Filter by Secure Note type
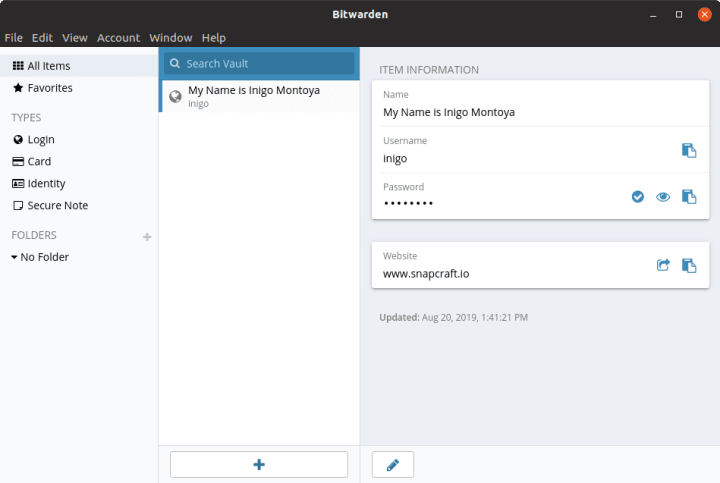The width and height of the screenshot is (720, 483). pos(50,205)
